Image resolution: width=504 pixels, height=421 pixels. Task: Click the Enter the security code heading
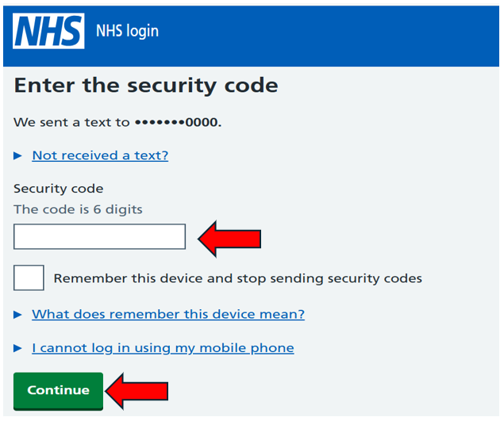coord(146,86)
